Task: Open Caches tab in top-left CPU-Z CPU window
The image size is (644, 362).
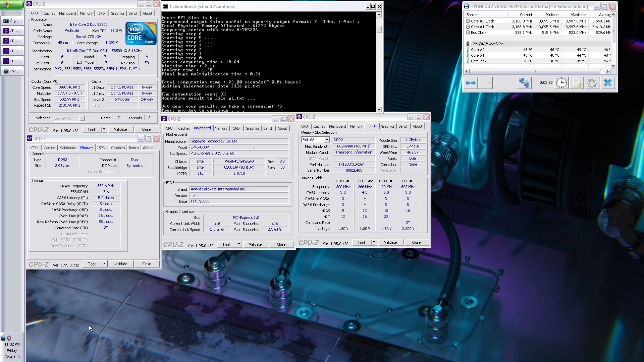Action: 49,13
